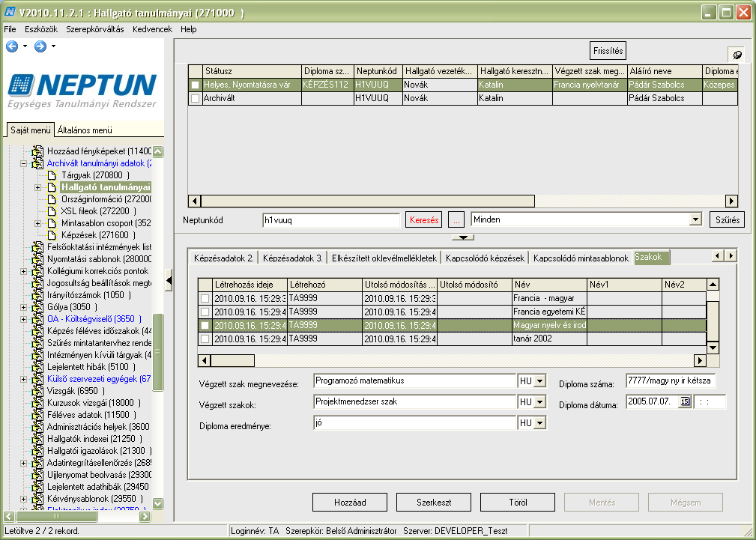
Task: Expand the Gólya (3050) tree node
Action: 23,307
